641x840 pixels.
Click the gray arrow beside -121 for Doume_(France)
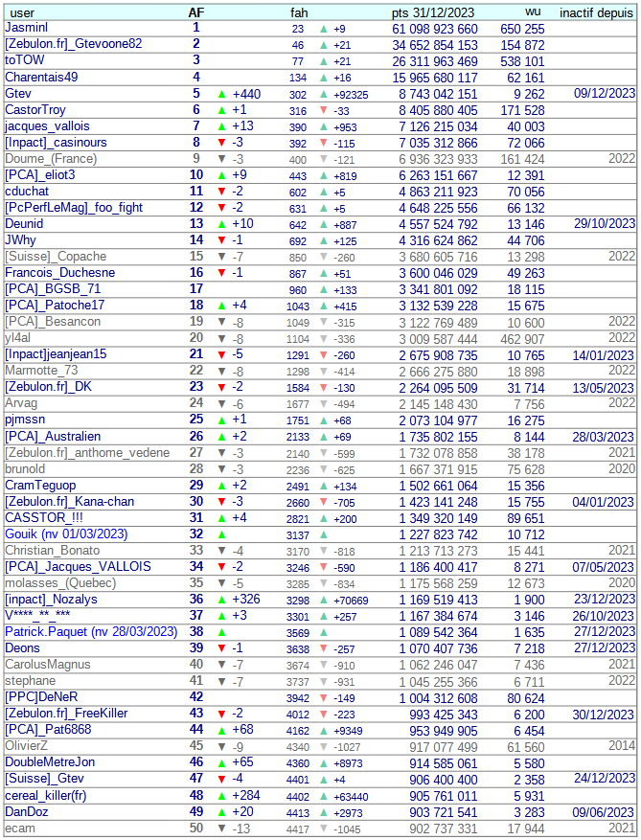pos(323,159)
